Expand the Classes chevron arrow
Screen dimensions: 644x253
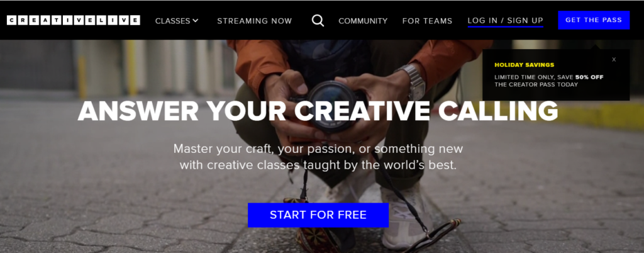tap(196, 20)
